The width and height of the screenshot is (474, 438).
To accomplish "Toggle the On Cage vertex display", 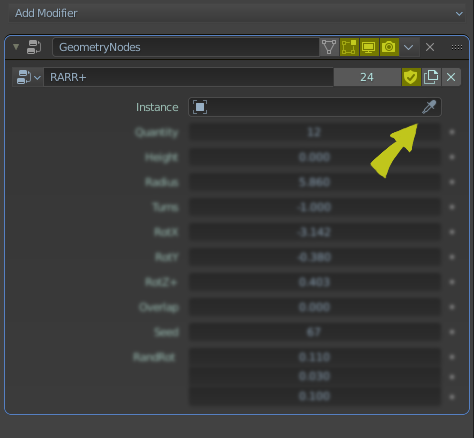I will pos(329,47).
